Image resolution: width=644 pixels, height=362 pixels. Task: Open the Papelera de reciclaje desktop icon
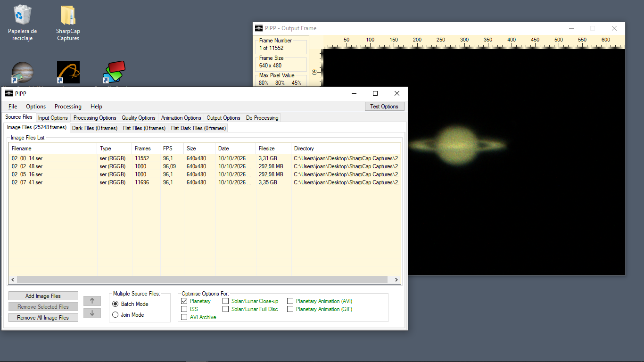[23, 23]
